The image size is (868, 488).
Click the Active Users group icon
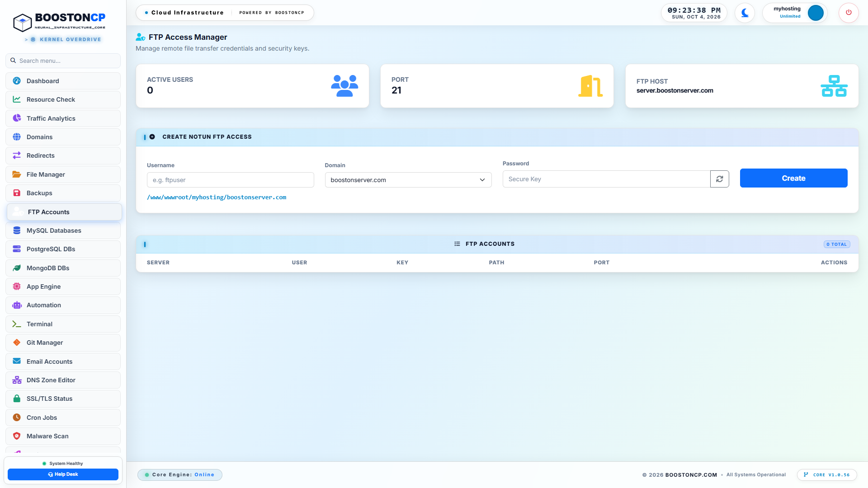tap(344, 86)
